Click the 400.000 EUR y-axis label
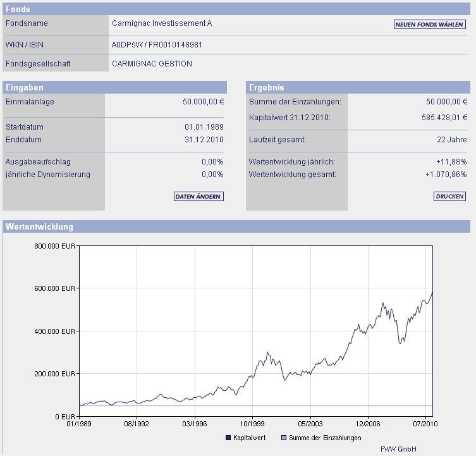The width and height of the screenshot is (476, 456). [x=54, y=331]
